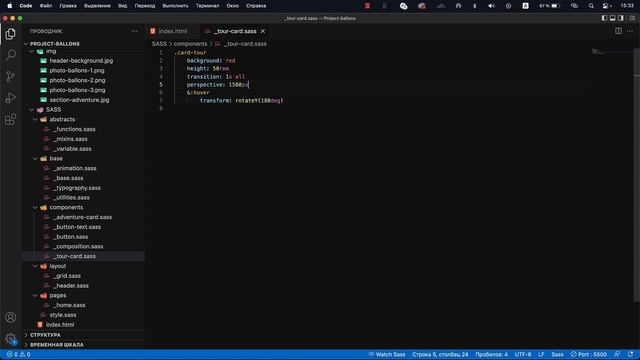The width and height of the screenshot is (640, 360).
Task: Collapse the PROJECT-BALLONS root folder
Action: coord(54,44)
